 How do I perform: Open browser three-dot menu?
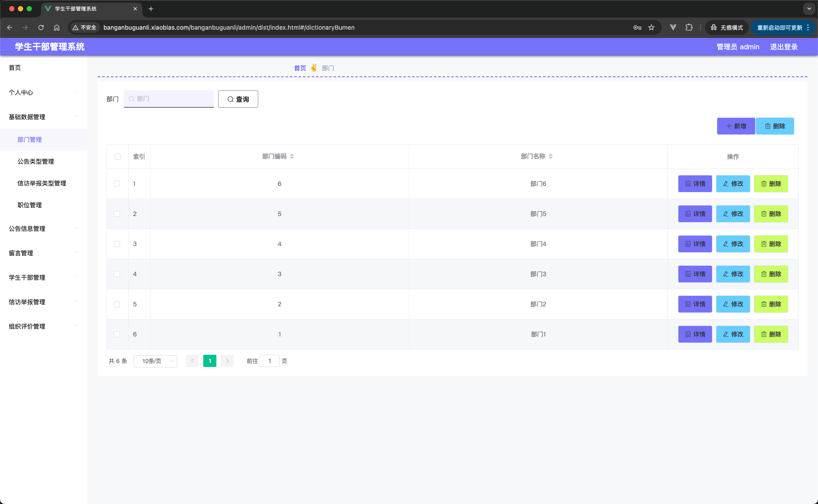tap(808, 27)
